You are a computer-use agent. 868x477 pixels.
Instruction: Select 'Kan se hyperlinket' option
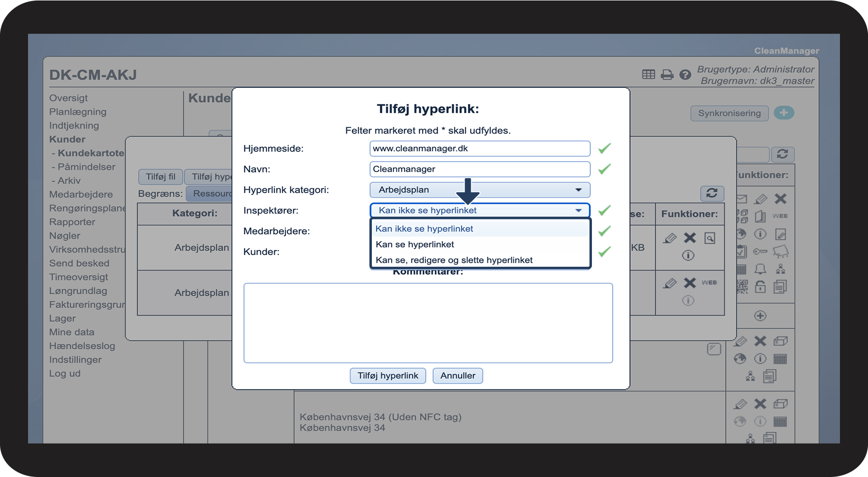pyautogui.click(x=415, y=244)
